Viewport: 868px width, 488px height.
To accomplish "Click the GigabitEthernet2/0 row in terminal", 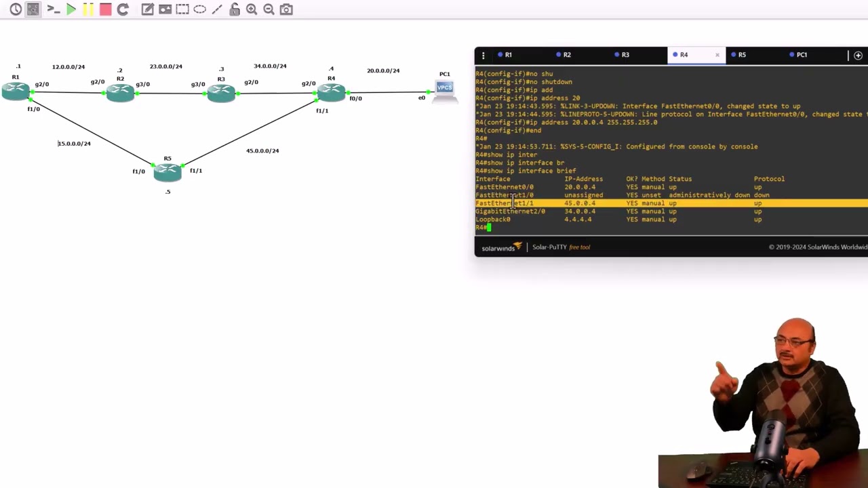I will [618, 211].
